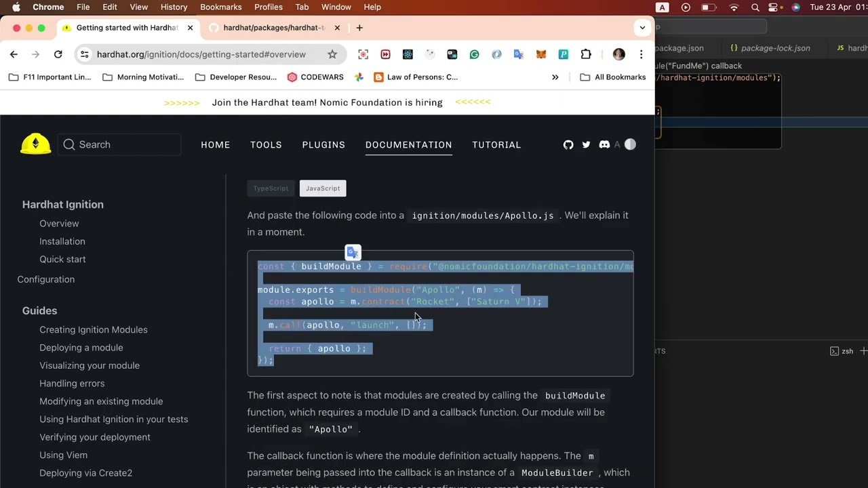This screenshot has width=868, height=488.
Task: Close the Getting started with Hardhat tab
Action: (x=190, y=28)
